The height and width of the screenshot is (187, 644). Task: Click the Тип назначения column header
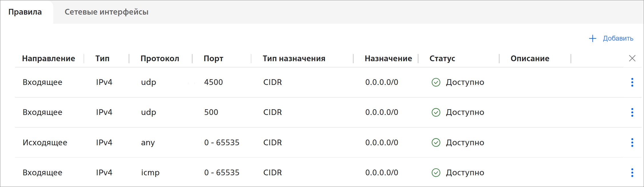pyautogui.click(x=294, y=58)
